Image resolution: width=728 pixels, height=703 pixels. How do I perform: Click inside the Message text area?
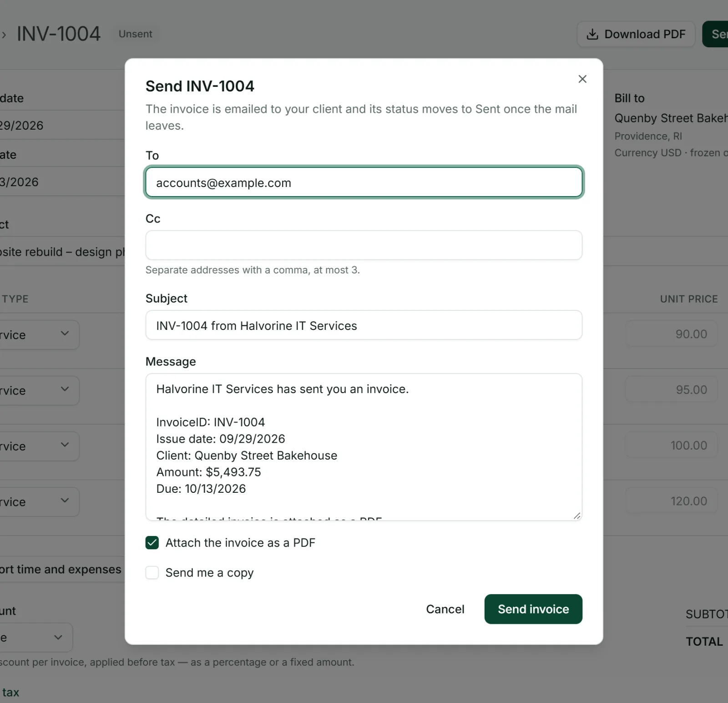(364, 447)
